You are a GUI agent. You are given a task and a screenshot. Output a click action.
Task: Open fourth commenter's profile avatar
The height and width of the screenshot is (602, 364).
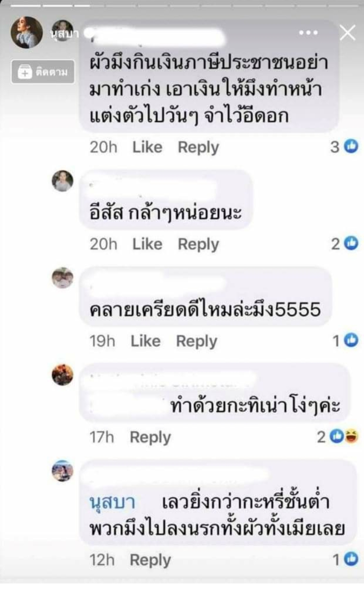(x=62, y=375)
